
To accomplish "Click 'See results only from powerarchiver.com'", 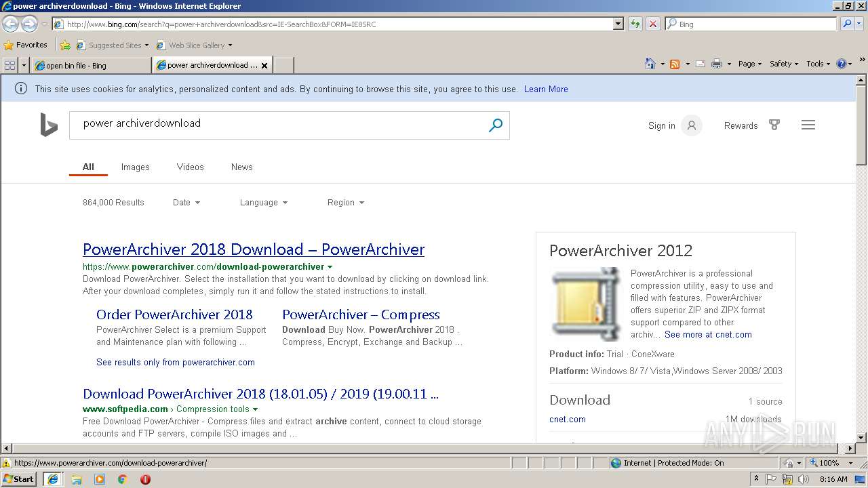I will coord(176,362).
